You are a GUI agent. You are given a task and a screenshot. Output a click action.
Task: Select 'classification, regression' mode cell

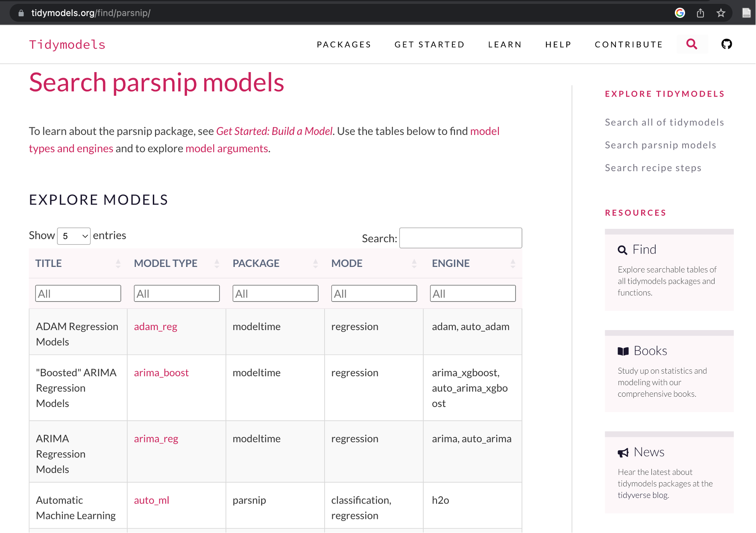[374, 506]
